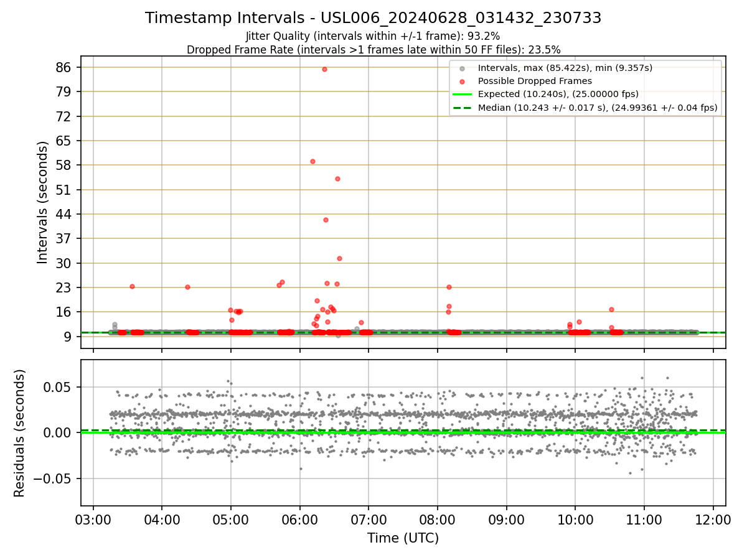The width and height of the screenshot is (747, 560).
Task: Click the 16 tick on the Intervals axis
Action: 64,312
